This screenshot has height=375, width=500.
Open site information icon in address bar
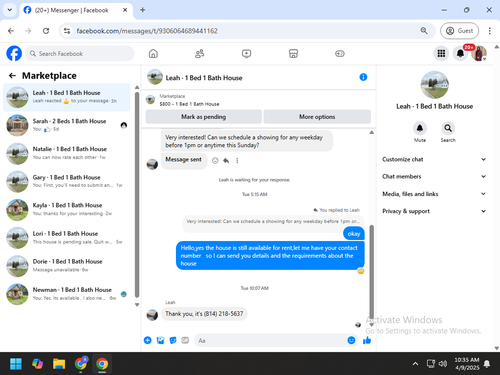click(x=67, y=31)
